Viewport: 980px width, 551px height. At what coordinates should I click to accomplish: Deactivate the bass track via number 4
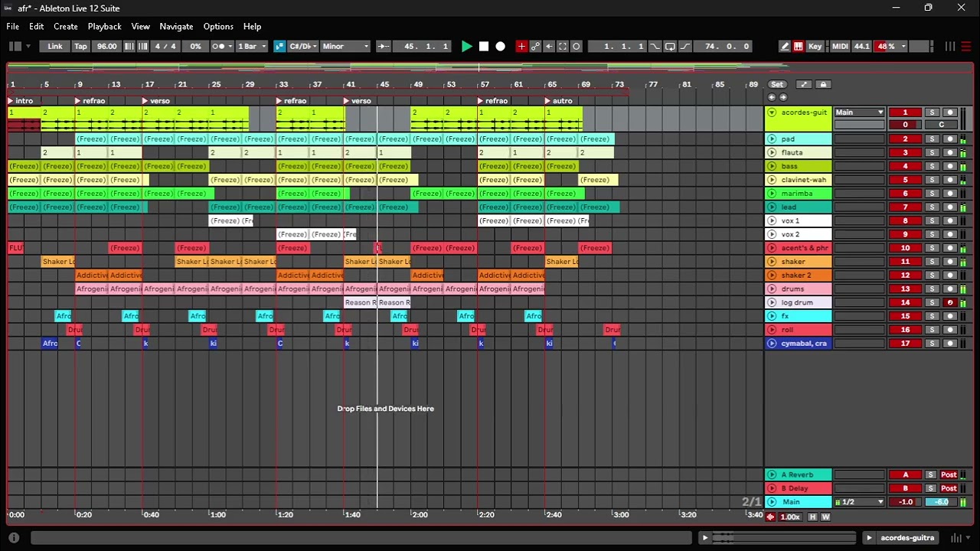pos(905,167)
